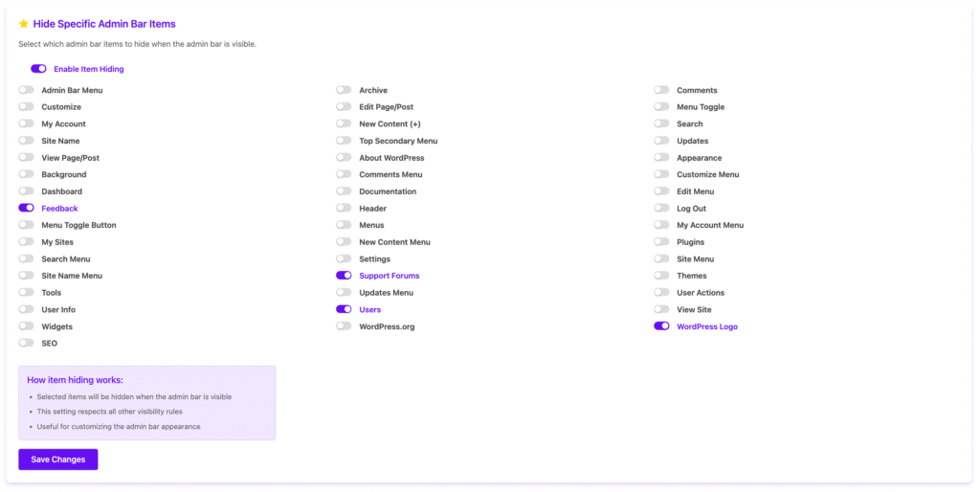980x492 pixels.
Task: Enable hiding for Customize
Action: (x=26, y=107)
